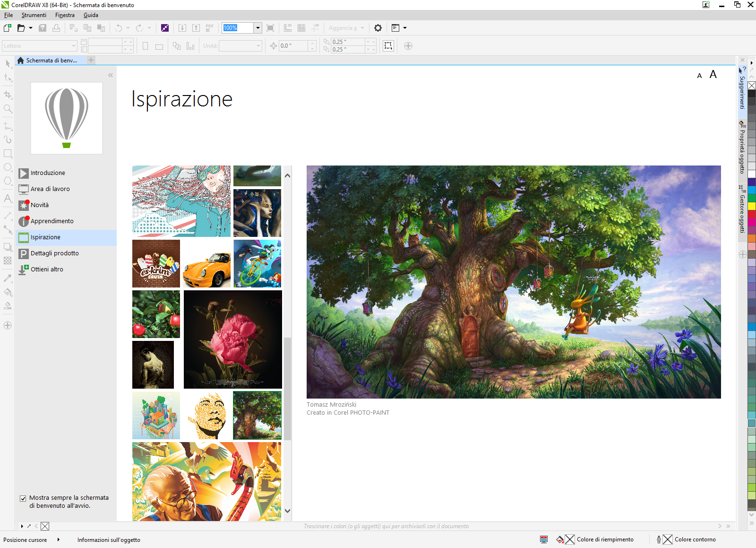Open the Apprendimento page

(52, 221)
